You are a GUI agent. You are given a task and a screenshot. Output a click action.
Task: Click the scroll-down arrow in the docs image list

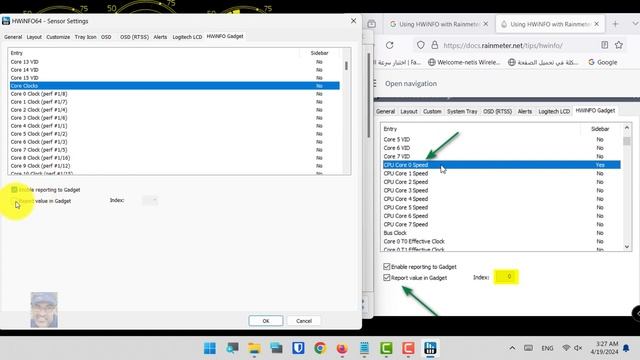pos(627,247)
